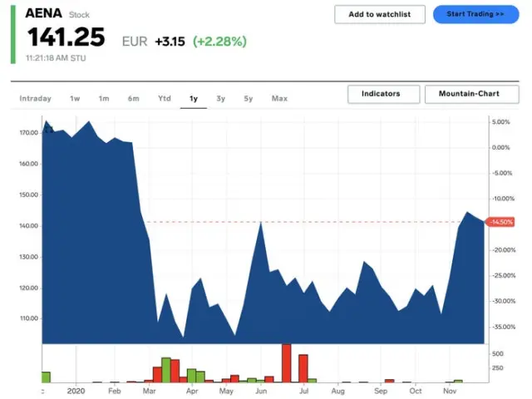Open the Indicators options

click(384, 94)
